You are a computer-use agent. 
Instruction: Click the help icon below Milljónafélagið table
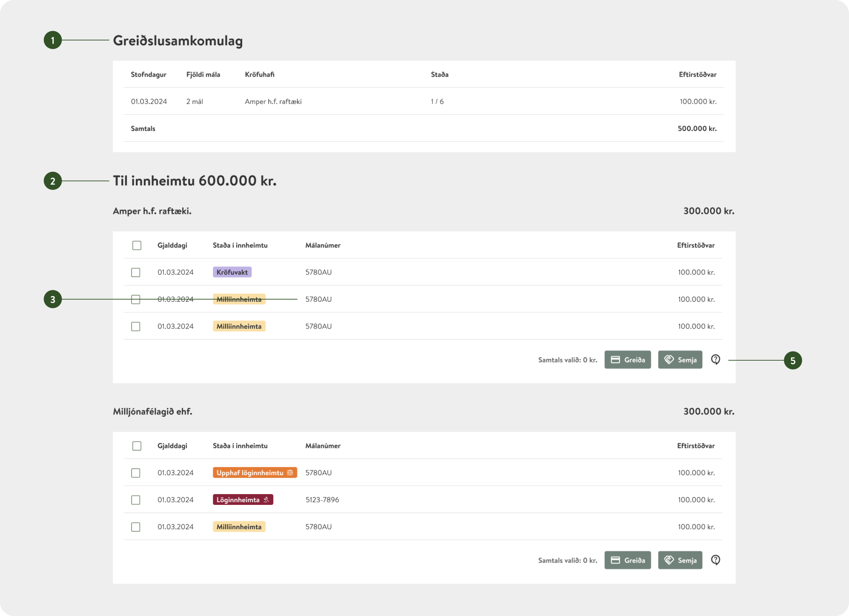(716, 560)
